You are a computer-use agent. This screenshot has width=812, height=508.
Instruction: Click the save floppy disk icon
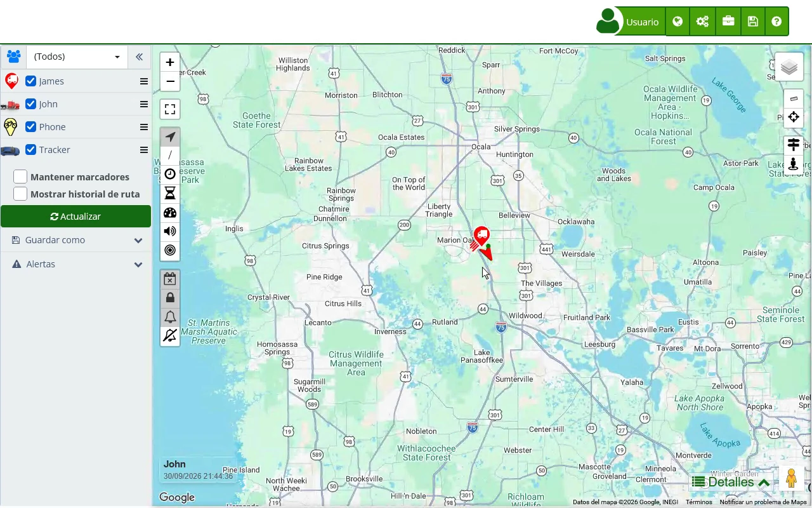pyautogui.click(x=752, y=22)
